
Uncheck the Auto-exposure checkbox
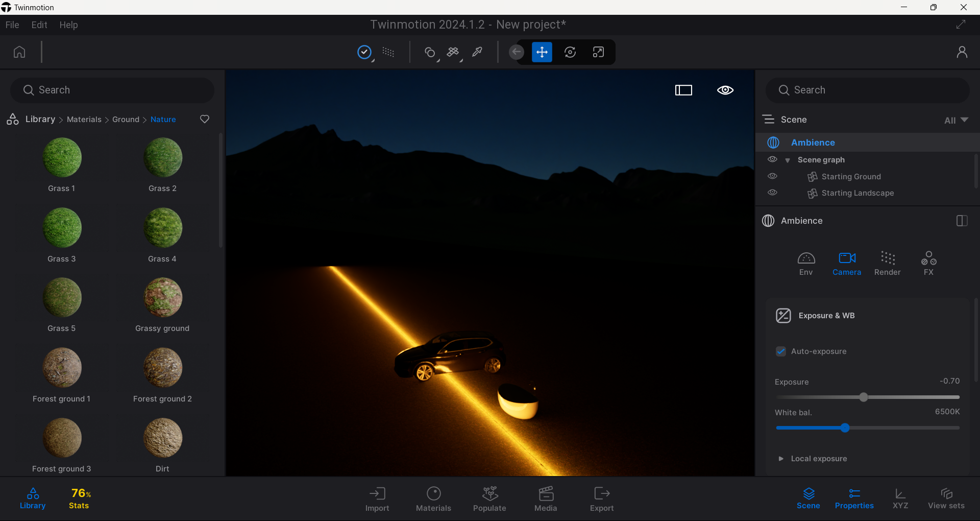[781, 351]
